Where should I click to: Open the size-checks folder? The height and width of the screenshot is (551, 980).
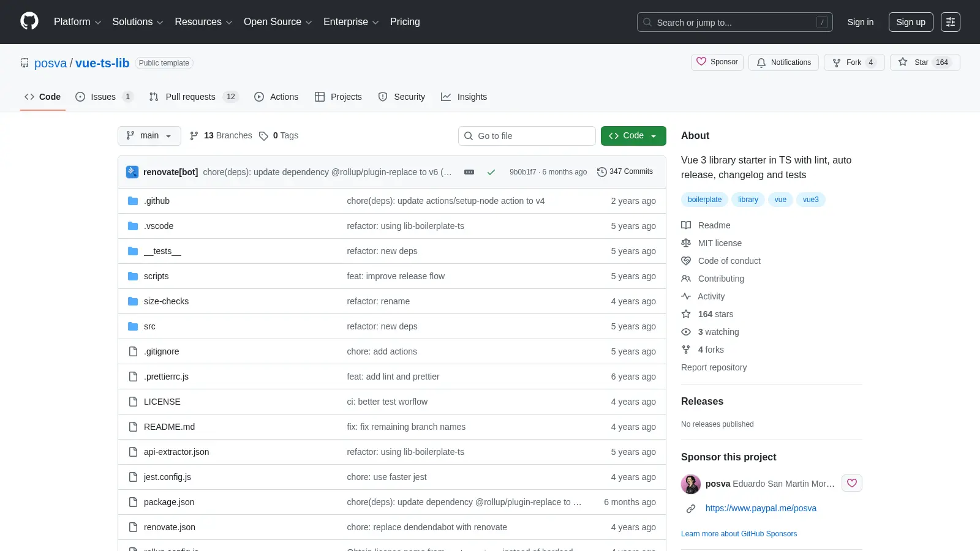166,301
